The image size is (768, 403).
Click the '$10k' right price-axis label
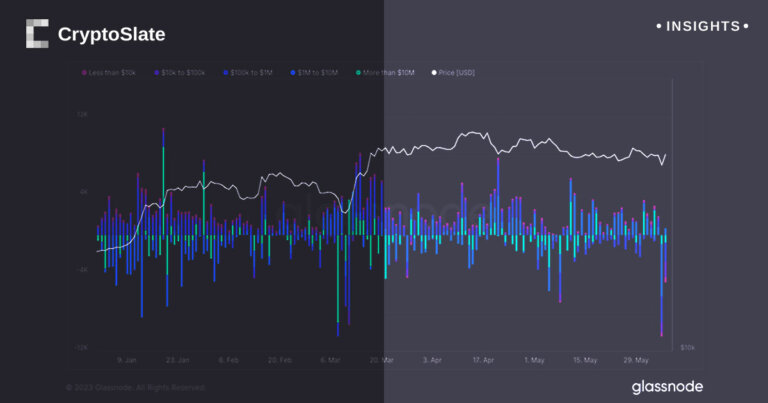tap(687, 347)
